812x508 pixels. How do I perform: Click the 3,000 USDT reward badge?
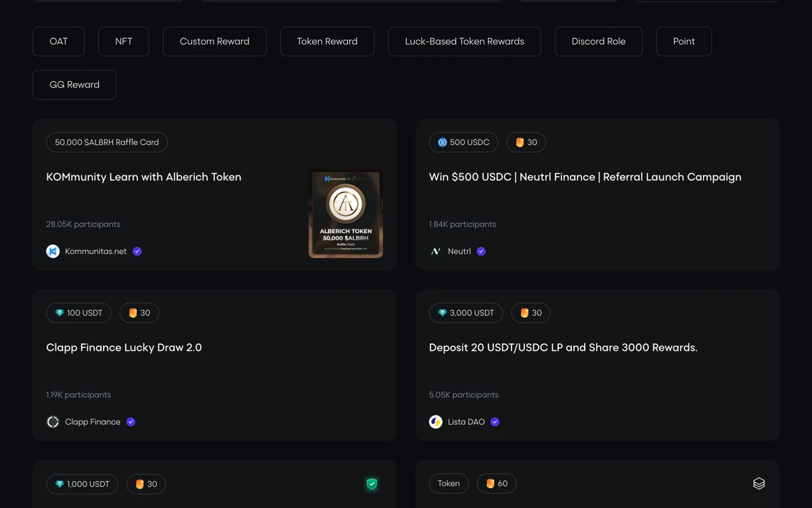tap(466, 313)
